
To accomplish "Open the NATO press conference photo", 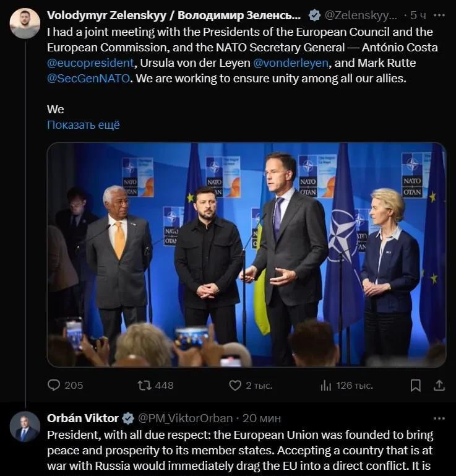I will coord(246,254).
